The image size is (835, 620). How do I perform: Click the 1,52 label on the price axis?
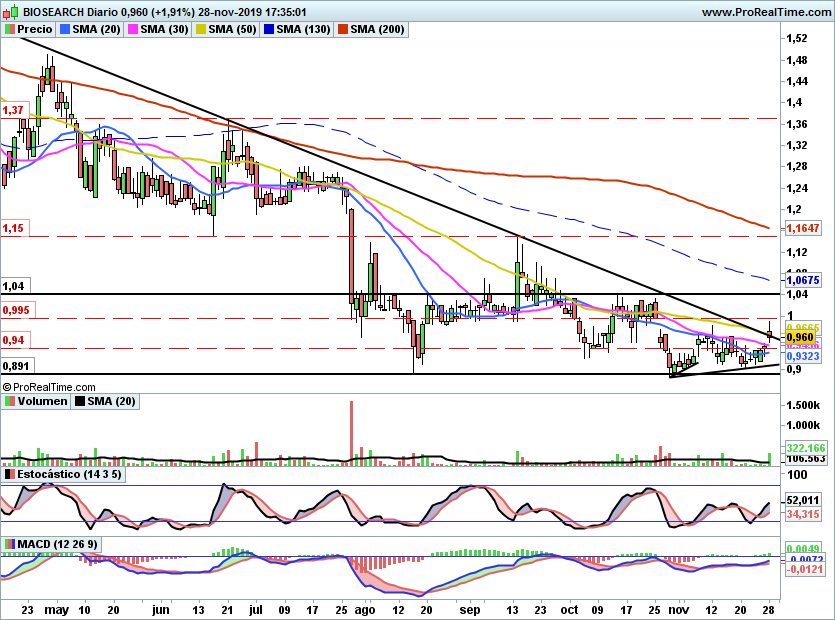pyautogui.click(x=797, y=38)
